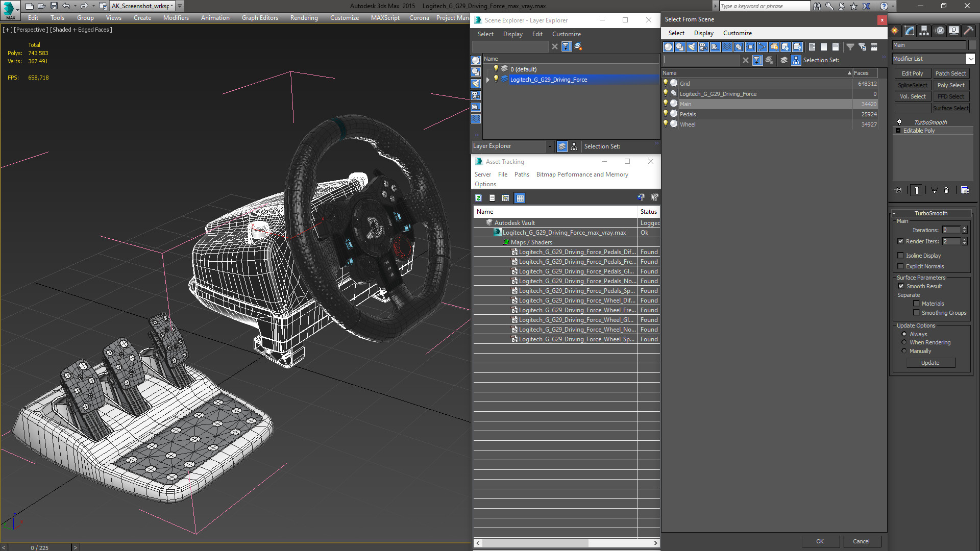Click Save File icon in top toolbar
Screen dimensions: 980x551
point(54,6)
